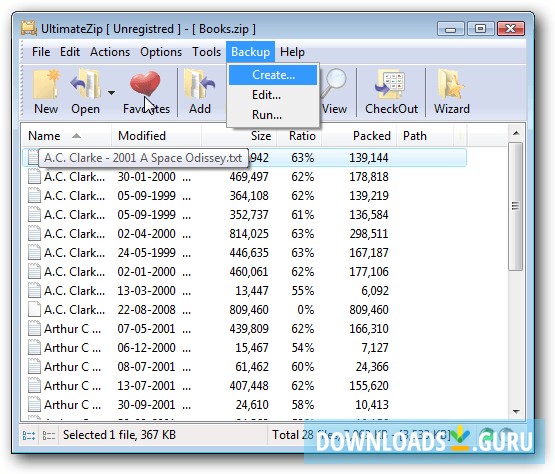
Task: Select the file row dated 02-01-2000
Action: (x=244, y=272)
